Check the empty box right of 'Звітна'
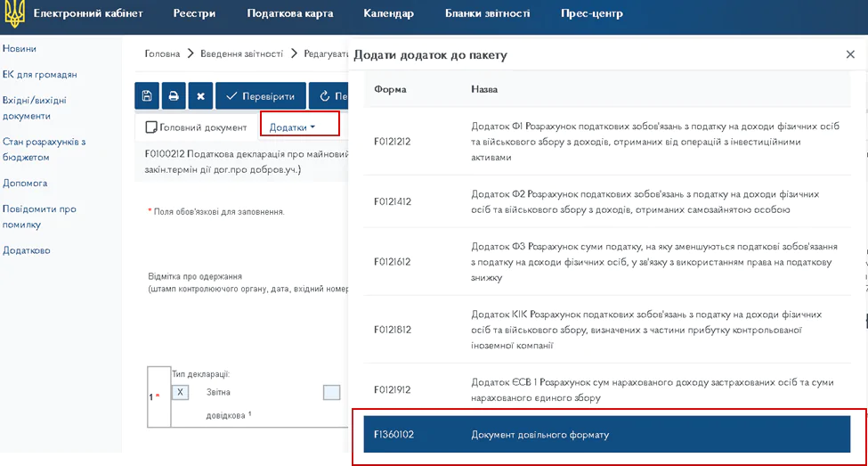This screenshot has height=466, width=868. [x=331, y=392]
